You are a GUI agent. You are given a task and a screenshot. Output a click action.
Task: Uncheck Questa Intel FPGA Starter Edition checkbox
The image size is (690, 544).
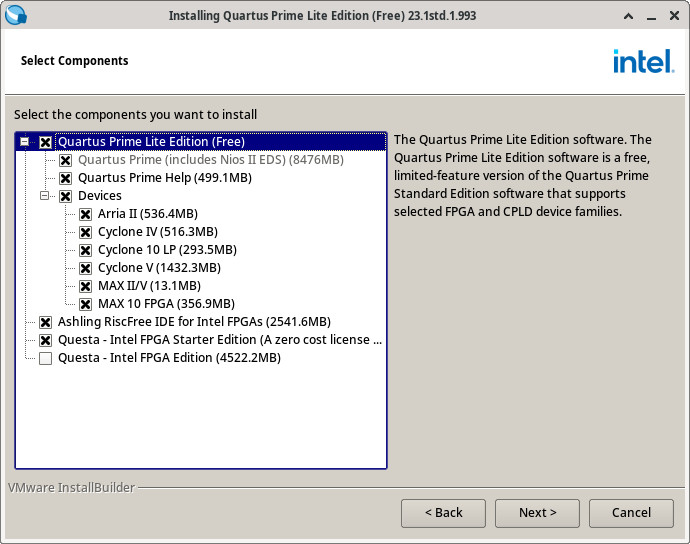(x=45, y=341)
